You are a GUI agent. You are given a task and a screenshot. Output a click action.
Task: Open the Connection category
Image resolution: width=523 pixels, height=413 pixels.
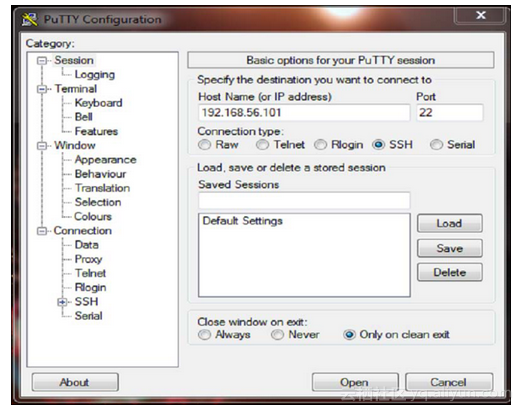83,231
